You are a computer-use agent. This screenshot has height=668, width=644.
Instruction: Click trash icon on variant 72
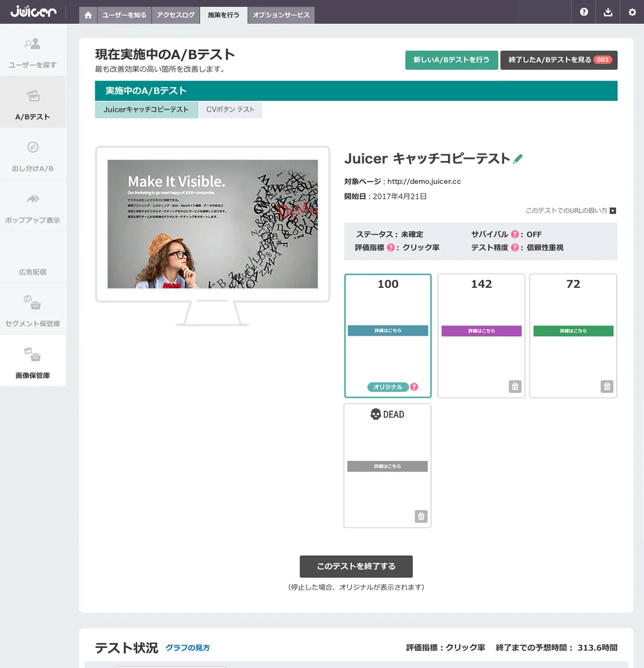607,386
